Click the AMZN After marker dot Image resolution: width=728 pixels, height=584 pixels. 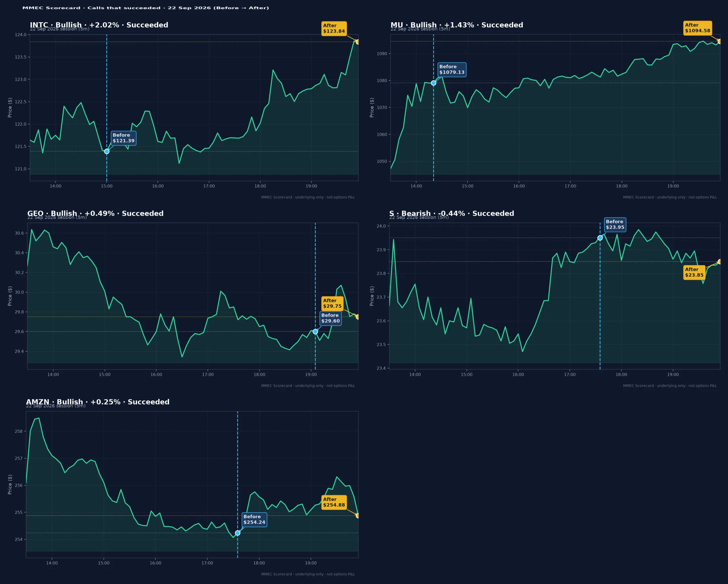358,516
